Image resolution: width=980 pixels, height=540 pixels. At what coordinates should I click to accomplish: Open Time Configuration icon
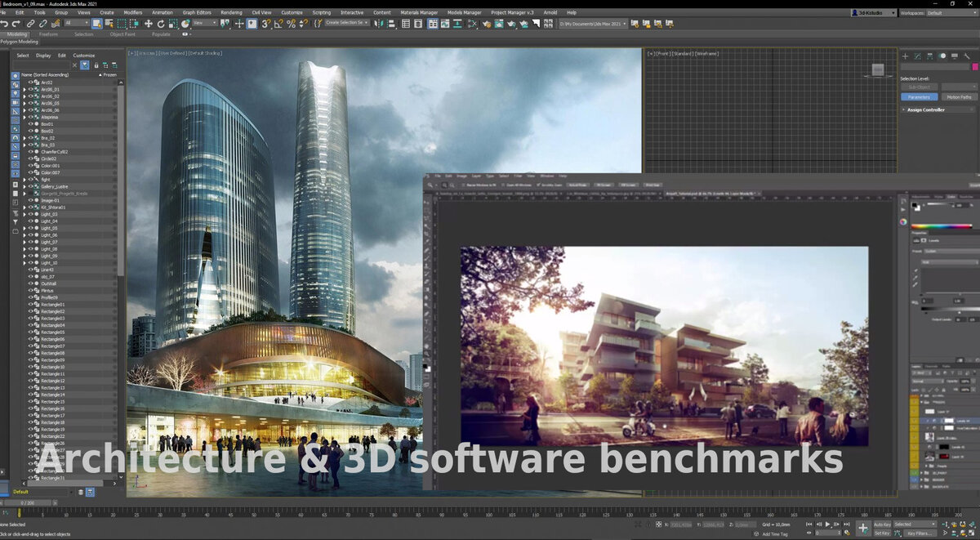(847, 533)
